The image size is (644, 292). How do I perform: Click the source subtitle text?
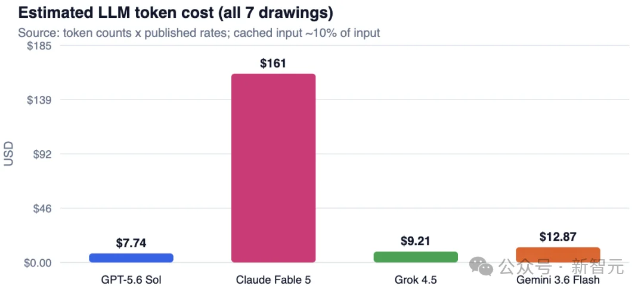click(199, 32)
